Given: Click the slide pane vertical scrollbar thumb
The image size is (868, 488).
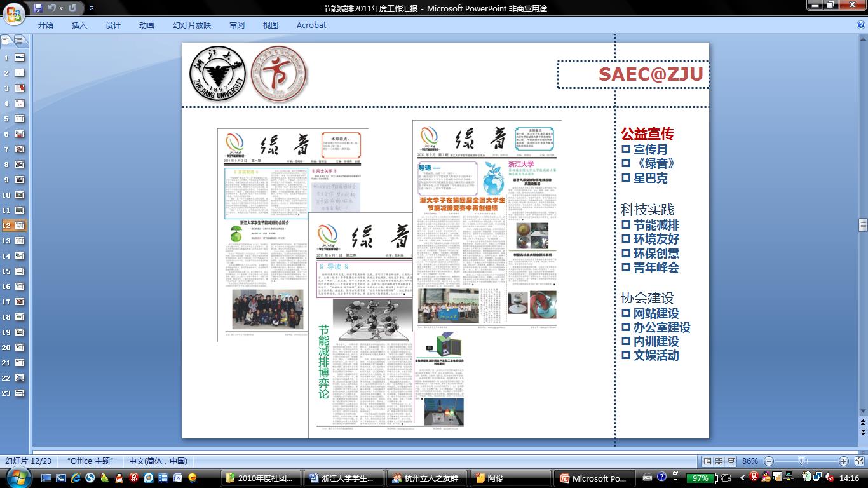Looking at the screenshot, I should [x=863, y=225].
